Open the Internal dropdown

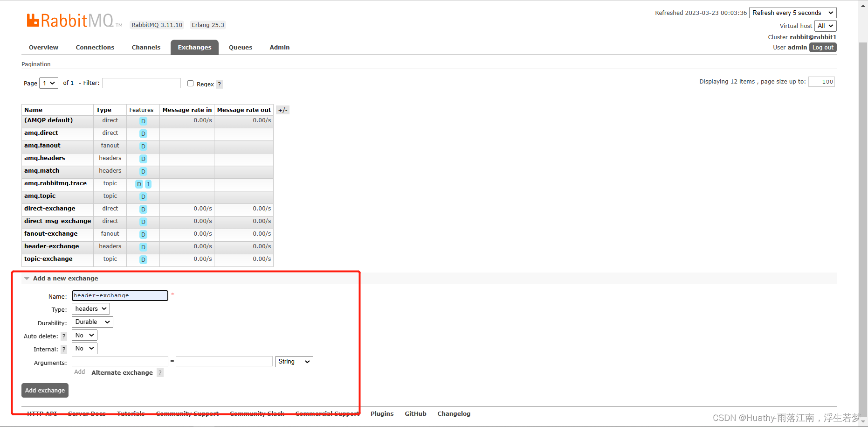coord(84,349)
